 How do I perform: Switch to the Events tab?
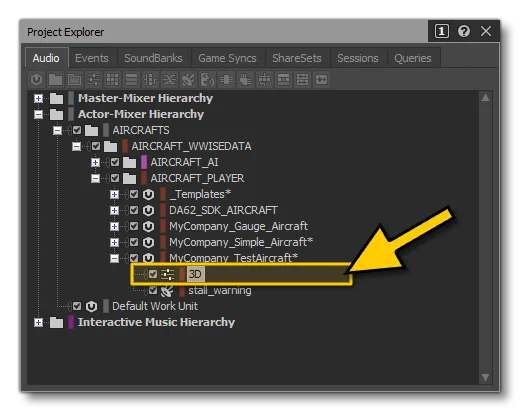coord(92,58)
